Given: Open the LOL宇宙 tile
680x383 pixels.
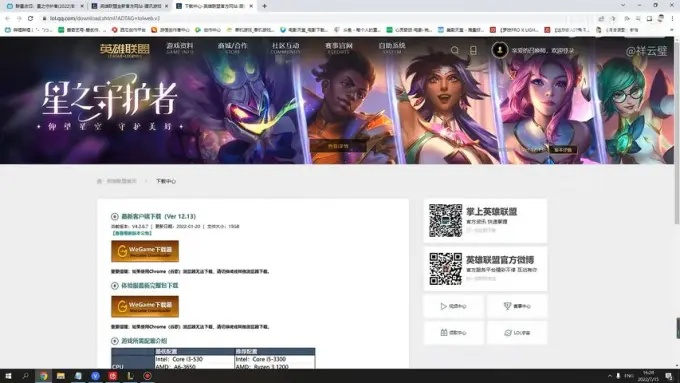Looking at the screenshot, I should (517, 333).
